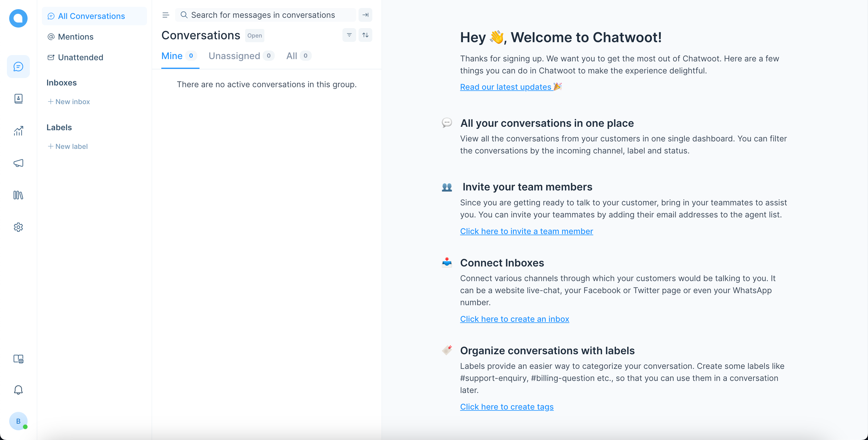
Task: Open the Conversations chat icon in sidebar
Action: coord(18,67)
